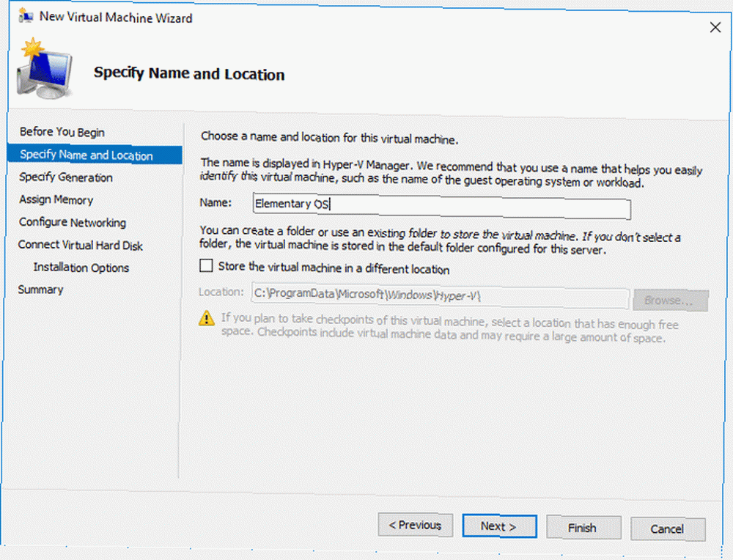Open the Assign Memory step
Viewport: 733px width, 560px height.
click(x=56, y=199)
